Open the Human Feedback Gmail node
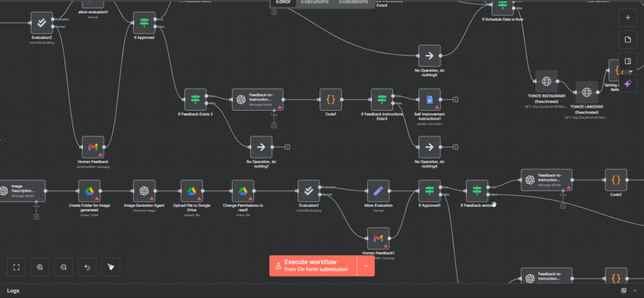Viewport: 644px width, 298px height. (x=93, y=147)
